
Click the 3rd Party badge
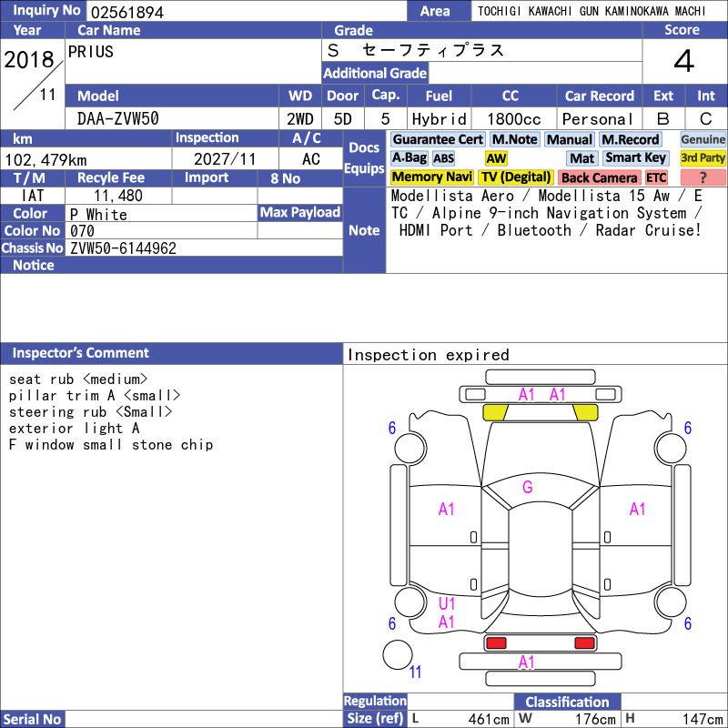pyautogui.click(x=703, y=157)
